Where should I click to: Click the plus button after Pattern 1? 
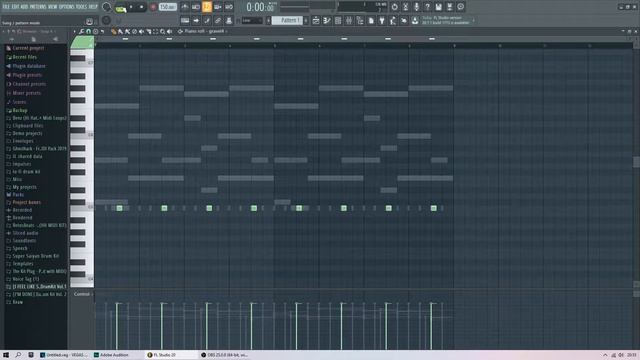306,20
